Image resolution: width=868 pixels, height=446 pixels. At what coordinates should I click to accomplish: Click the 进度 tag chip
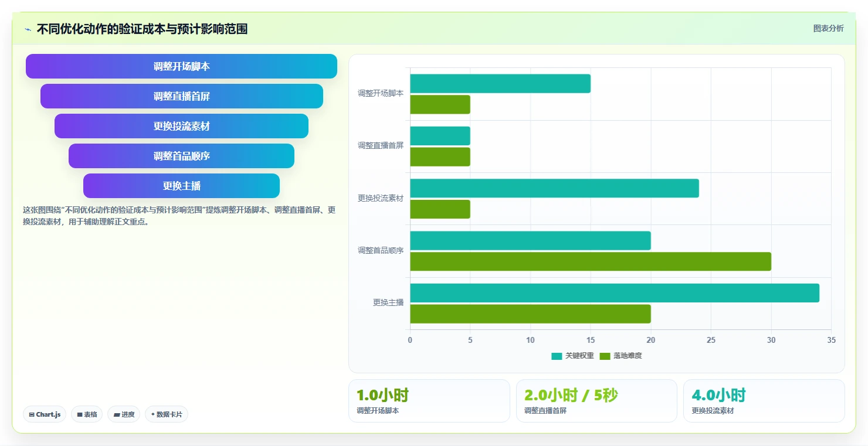(124, 414)
